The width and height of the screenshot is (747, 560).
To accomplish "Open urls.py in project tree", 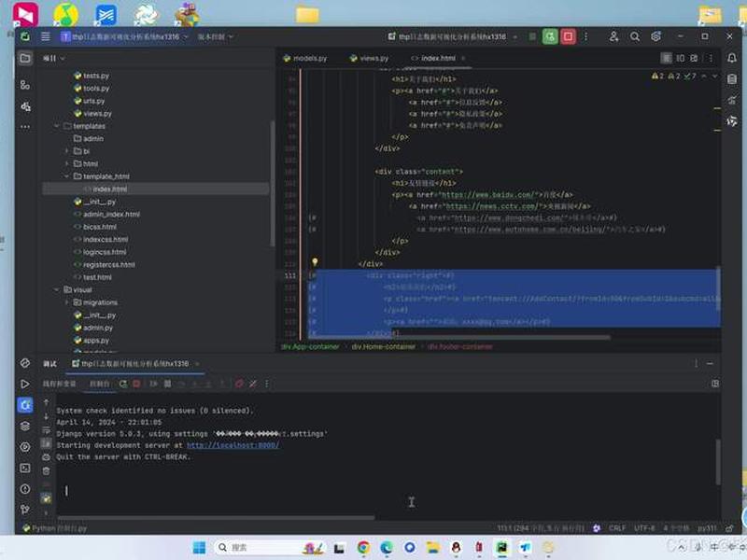I will click(x=94, y=101).
